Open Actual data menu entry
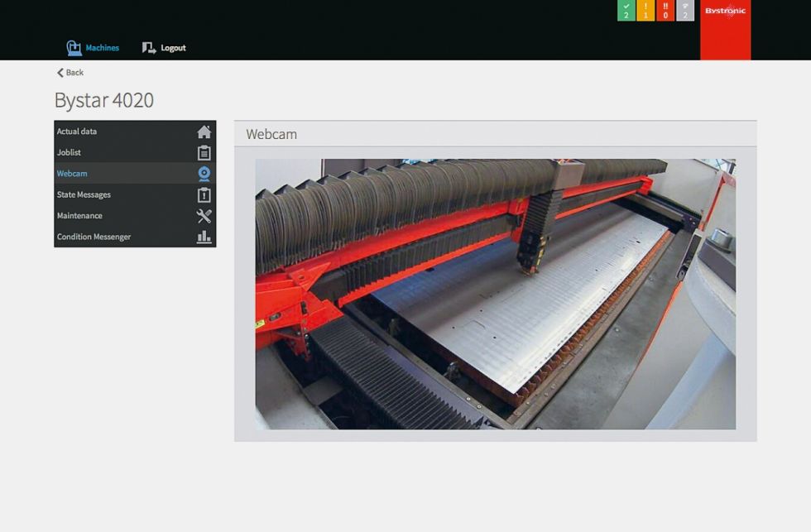Screen dimensions: 811x532 point(135,132)
